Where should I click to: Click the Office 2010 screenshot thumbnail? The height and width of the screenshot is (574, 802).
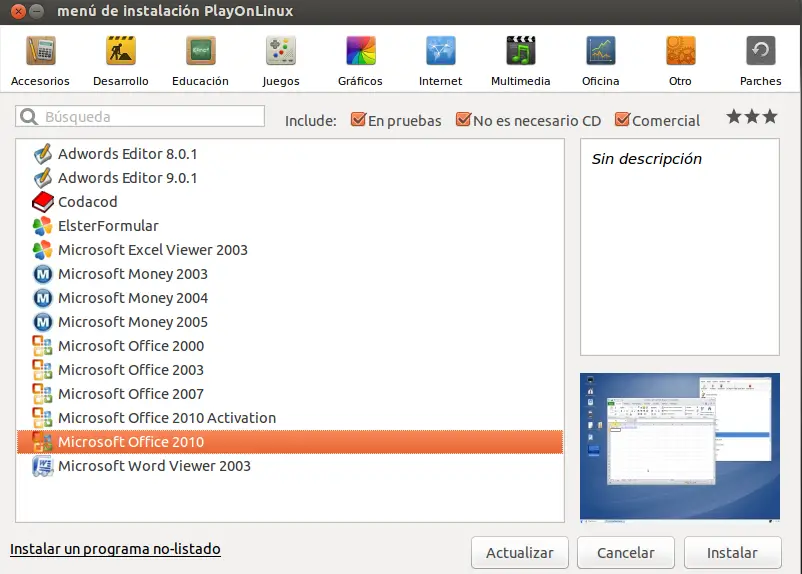[x=680, y=448]
